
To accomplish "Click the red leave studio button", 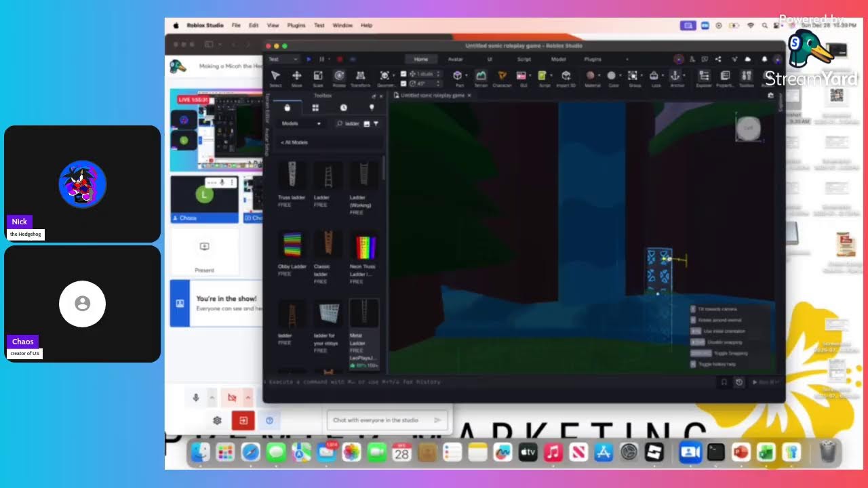I will coord(243,420).
